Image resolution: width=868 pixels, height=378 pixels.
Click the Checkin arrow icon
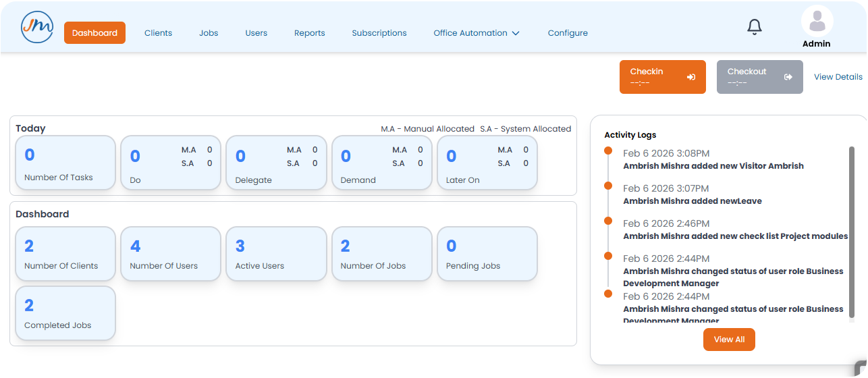tap(691, 77)
